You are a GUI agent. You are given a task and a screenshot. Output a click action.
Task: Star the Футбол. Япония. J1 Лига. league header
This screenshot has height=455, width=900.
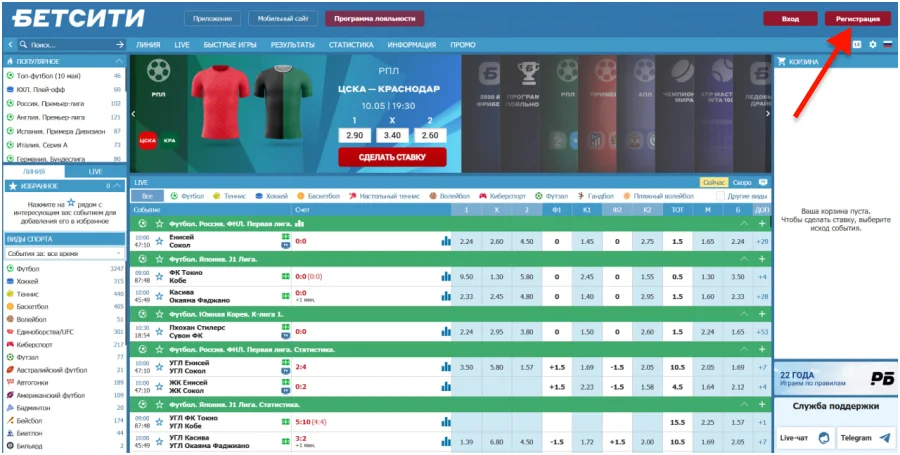click(159, 259)
